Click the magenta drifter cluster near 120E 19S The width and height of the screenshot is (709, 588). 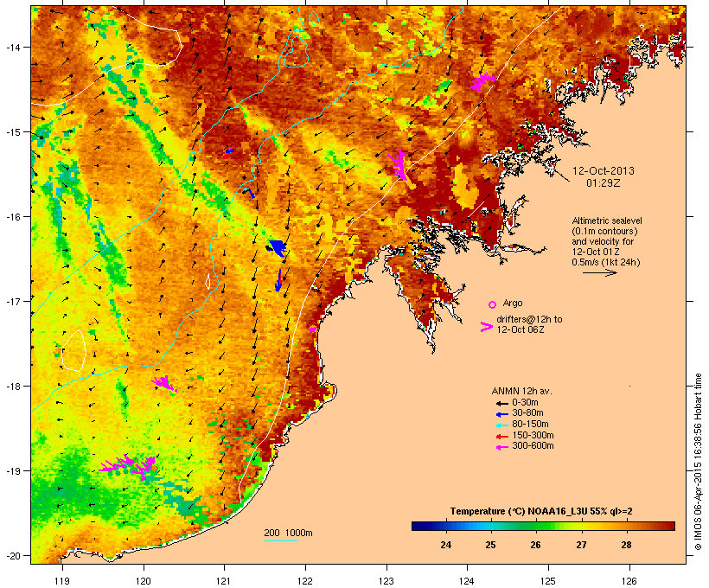(x=129, y=466)
